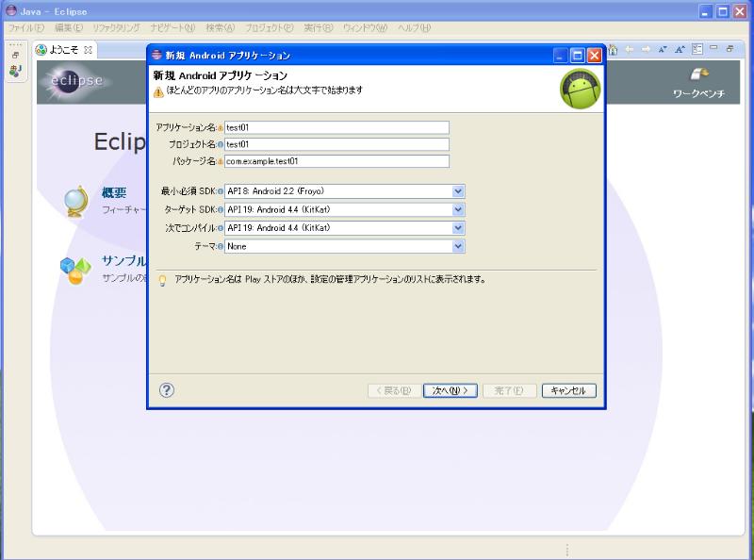Click the bold heading 新規 Android アプリケーション

coord(221,75)
